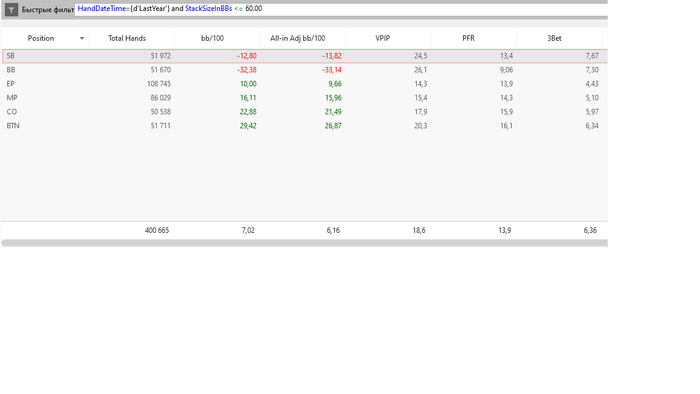
Task: Select the CO position row
Action: (x=304, y=112)
